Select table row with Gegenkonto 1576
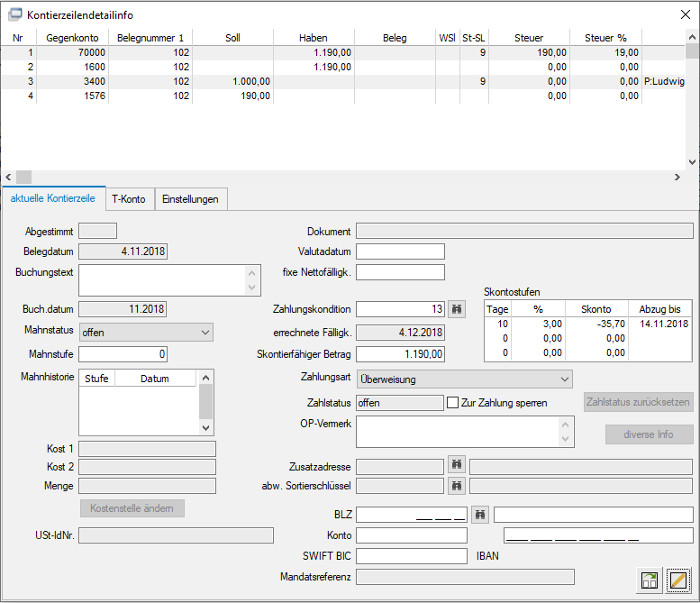 (343, 96)
